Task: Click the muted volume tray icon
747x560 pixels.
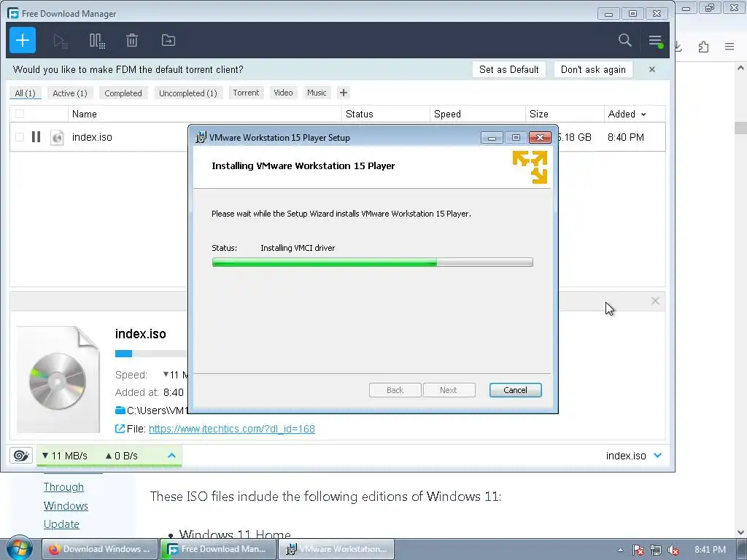Action: click(673, 550)
